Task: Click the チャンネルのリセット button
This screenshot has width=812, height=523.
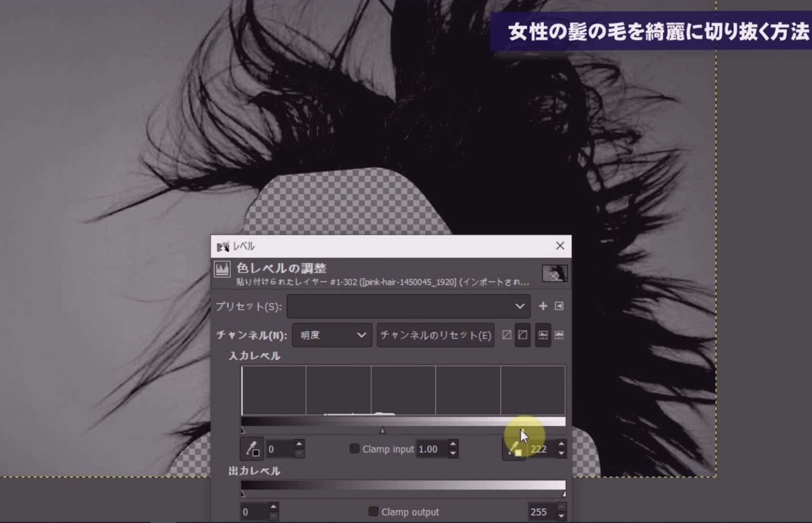Action: tap(435, 335)
